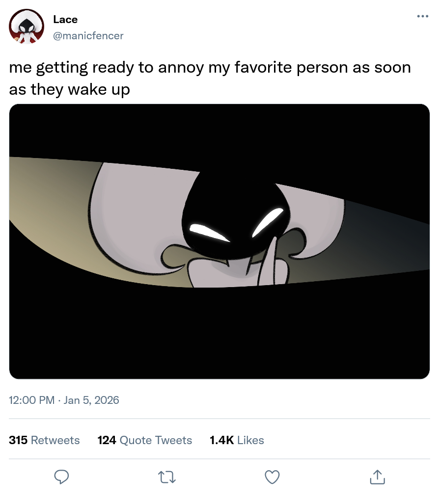Click Lace's profile avatar picture
Image resolution: width=439 pixels, height=504 pixels.
point(27,27)
